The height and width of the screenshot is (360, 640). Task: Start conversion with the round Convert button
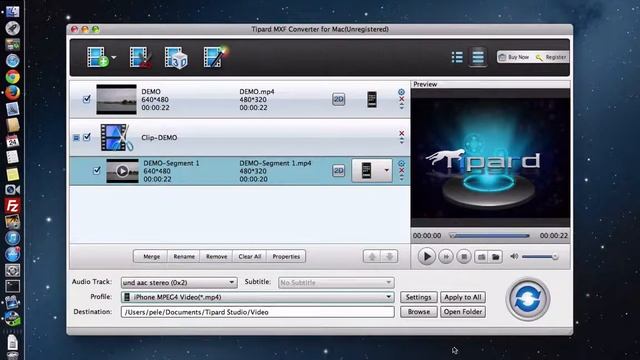tap(528, 299)
